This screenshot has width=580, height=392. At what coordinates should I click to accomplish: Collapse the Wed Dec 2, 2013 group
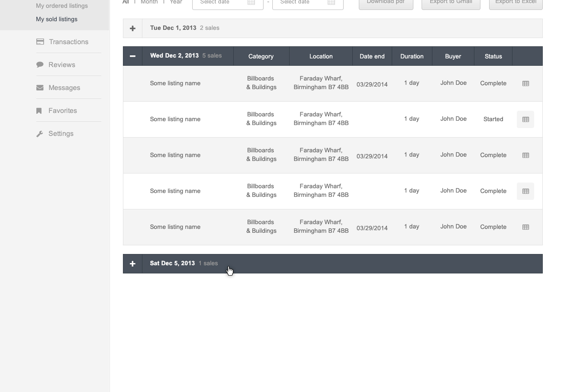[132, 56]
